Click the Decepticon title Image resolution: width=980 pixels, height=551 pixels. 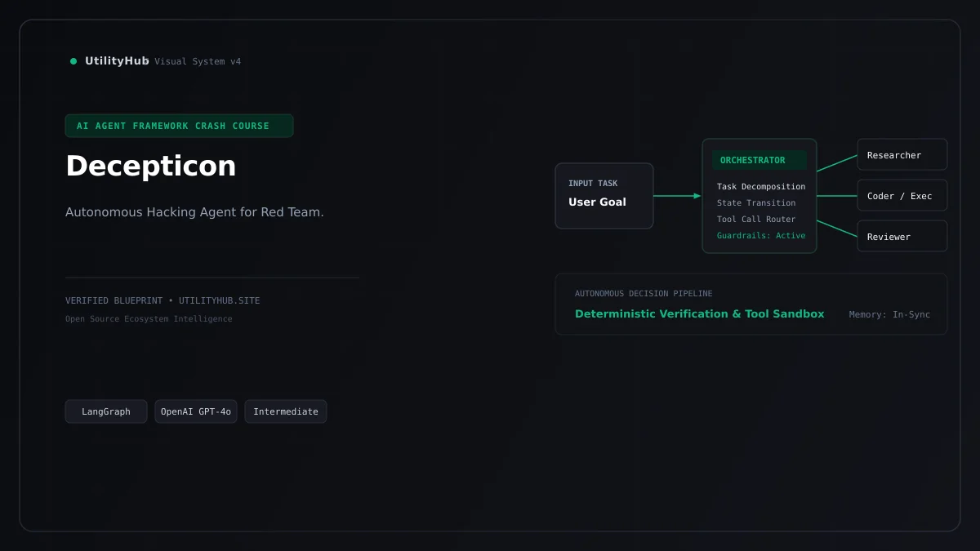[150, 166]
